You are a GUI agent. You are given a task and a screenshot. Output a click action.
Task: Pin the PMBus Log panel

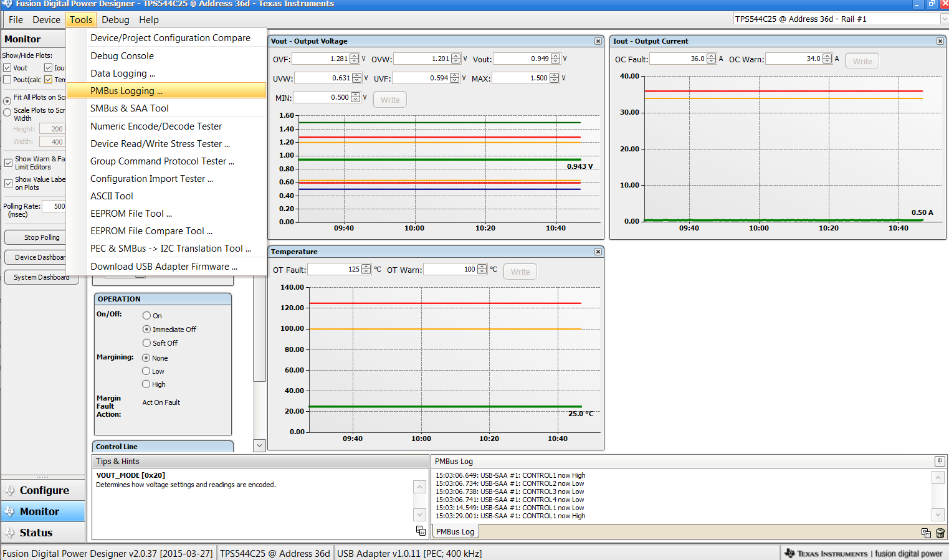938,461
